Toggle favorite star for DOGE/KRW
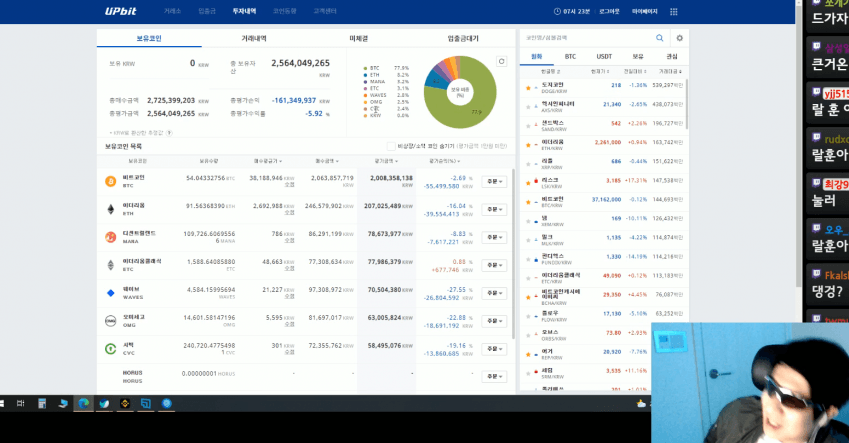849x443 pixels. [528, 88]
